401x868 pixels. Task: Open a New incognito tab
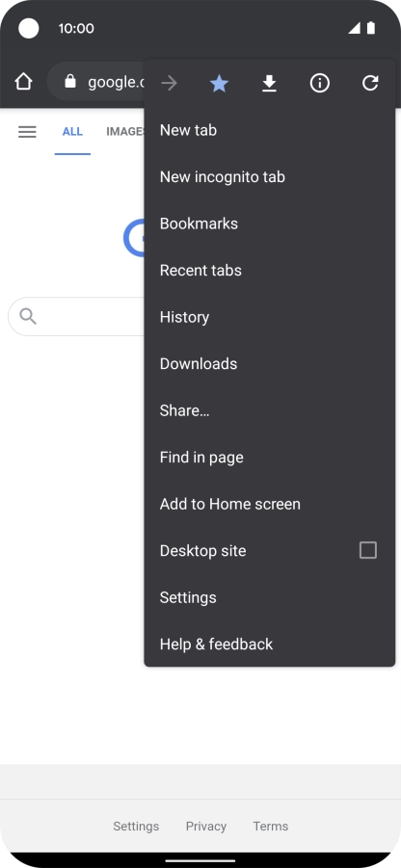(x=269, y=176)
